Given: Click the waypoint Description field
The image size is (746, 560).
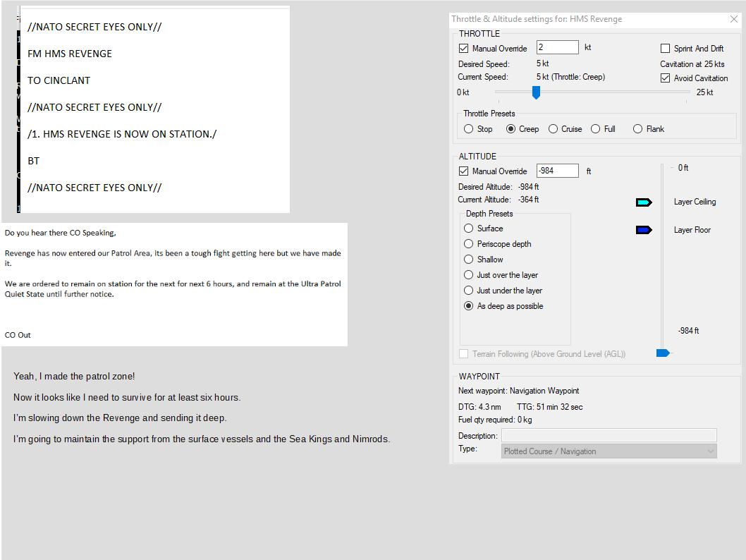Looking at the screenshot, I should 609,435.
